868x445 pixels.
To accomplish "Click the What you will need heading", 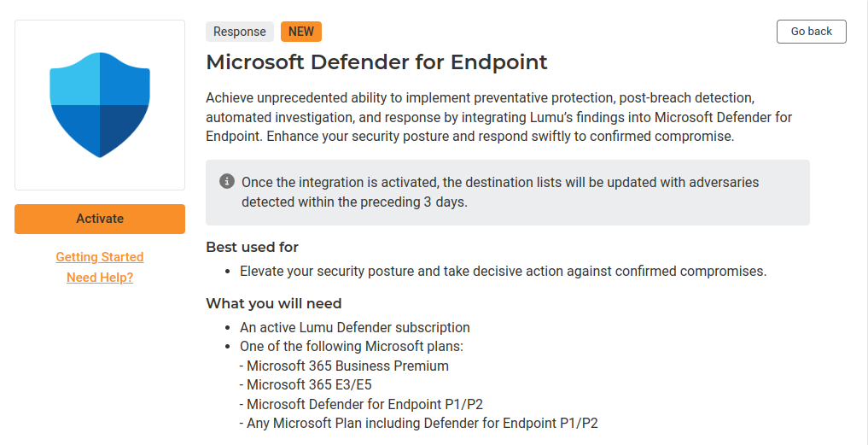I will click(x=273, y=303).
